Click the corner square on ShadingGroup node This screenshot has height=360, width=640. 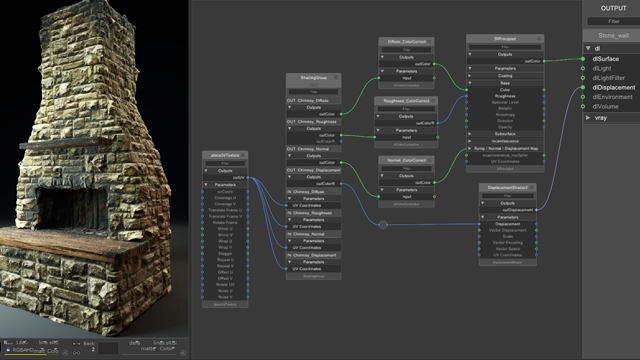336,78
